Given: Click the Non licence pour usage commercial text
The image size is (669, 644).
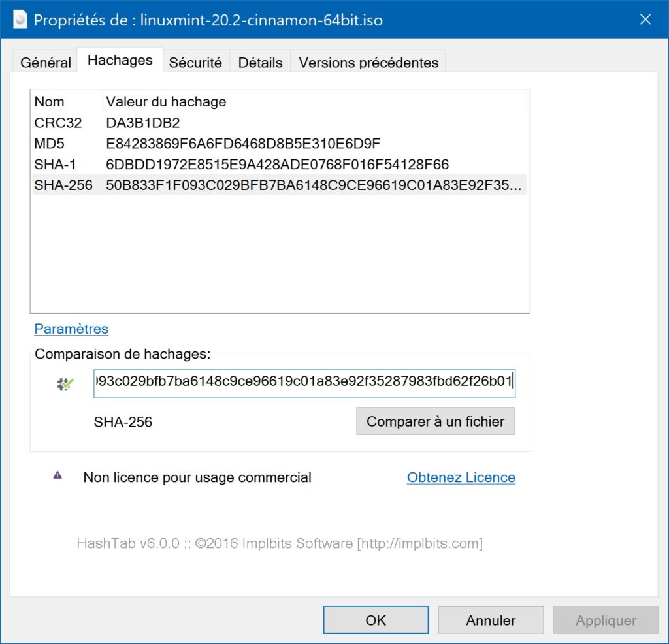Looking at the screenshot, I should pyautogui.click(x=197, y=477).
